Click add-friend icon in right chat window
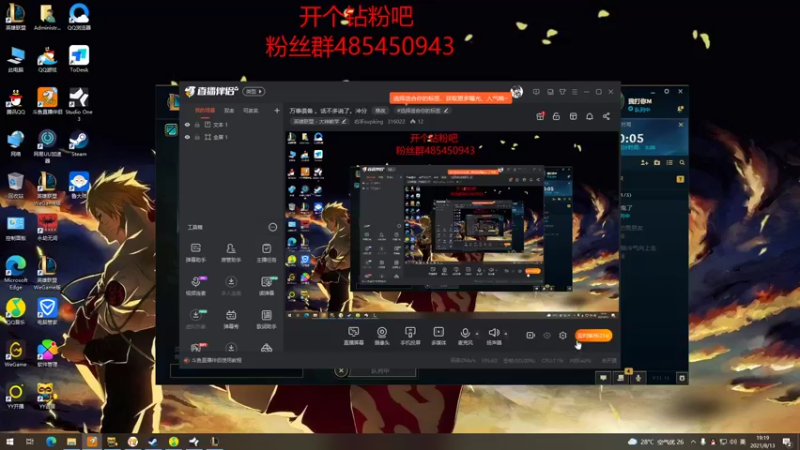The width and height of the screenshot is (800, 450). click(644, 162)
